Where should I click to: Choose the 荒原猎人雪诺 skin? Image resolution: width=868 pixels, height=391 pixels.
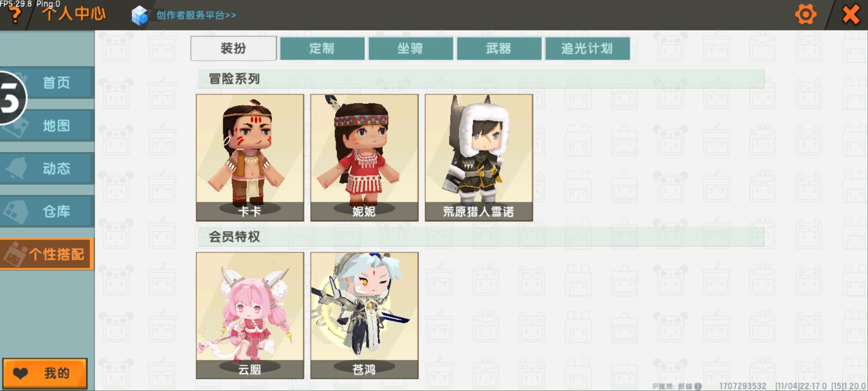[x=479, y=157]
